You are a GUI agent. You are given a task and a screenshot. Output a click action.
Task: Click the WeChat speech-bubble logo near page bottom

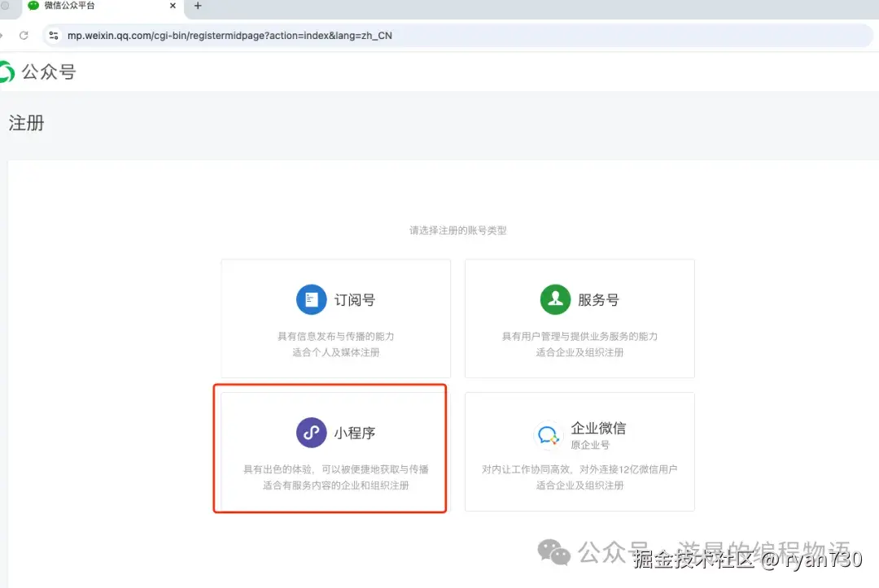555,553
